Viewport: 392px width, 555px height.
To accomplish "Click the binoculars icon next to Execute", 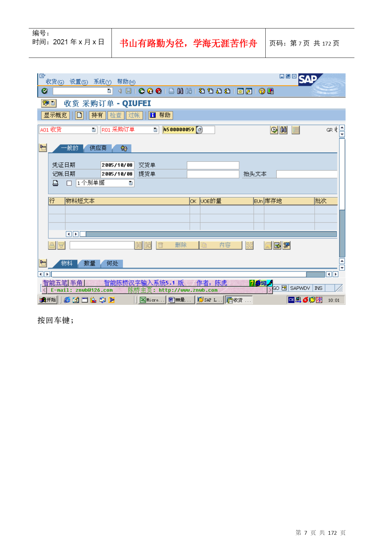I will point(284,130).
